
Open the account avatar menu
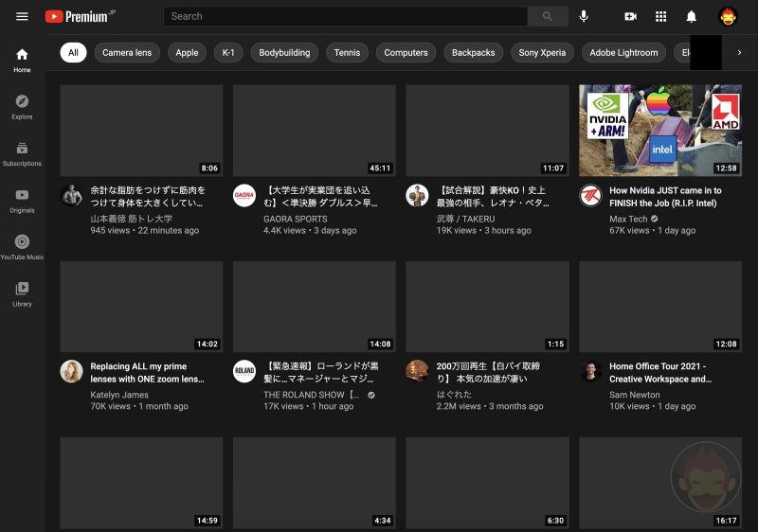[x=728, y=17]
